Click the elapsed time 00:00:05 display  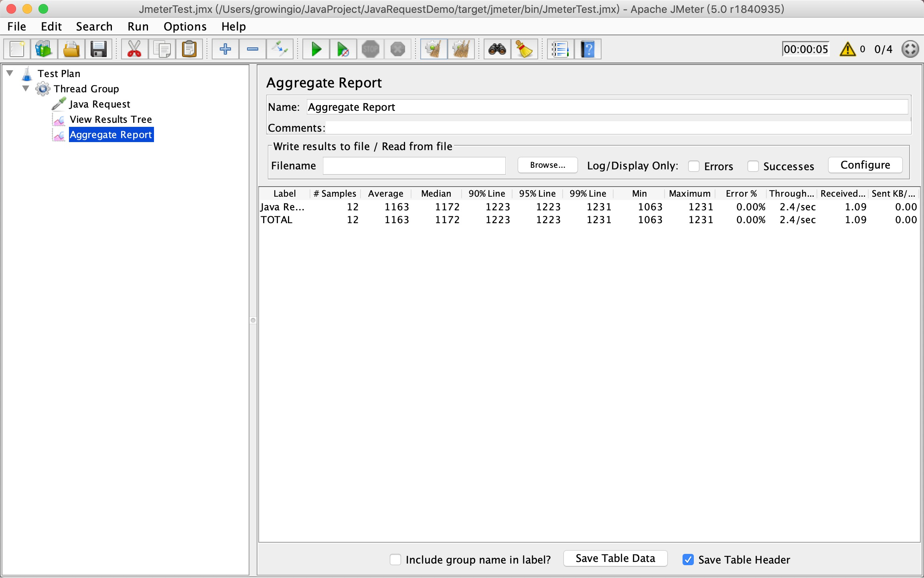[x=805, y=49]
